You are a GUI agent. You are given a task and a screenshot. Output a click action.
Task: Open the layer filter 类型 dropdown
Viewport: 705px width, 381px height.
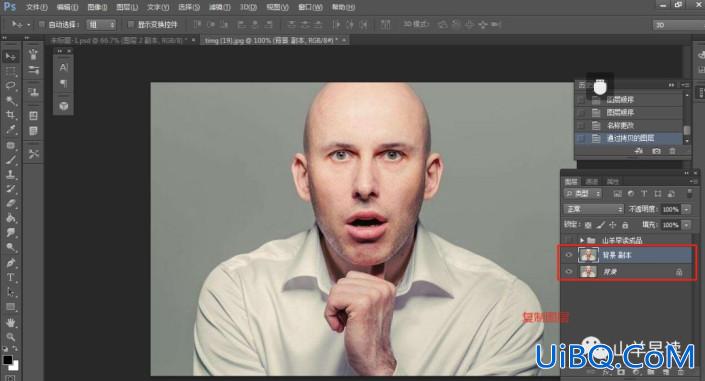tap(583, 193)
